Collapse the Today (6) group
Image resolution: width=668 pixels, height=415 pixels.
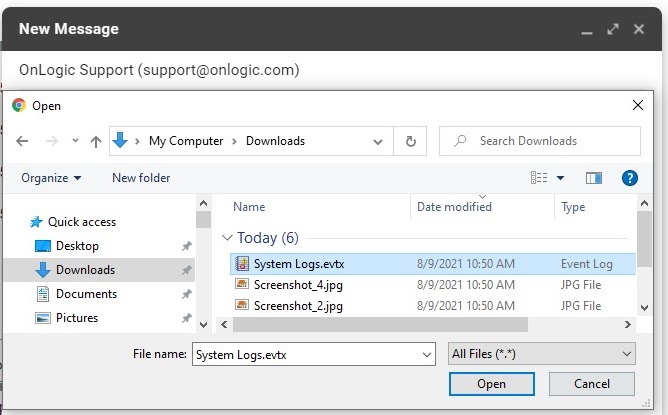[228, 238]
